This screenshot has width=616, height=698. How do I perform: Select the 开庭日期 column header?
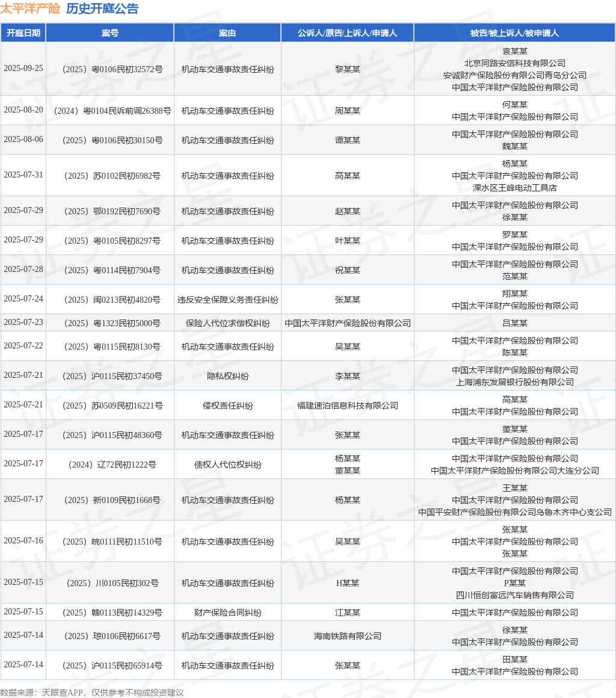(23, 33)
